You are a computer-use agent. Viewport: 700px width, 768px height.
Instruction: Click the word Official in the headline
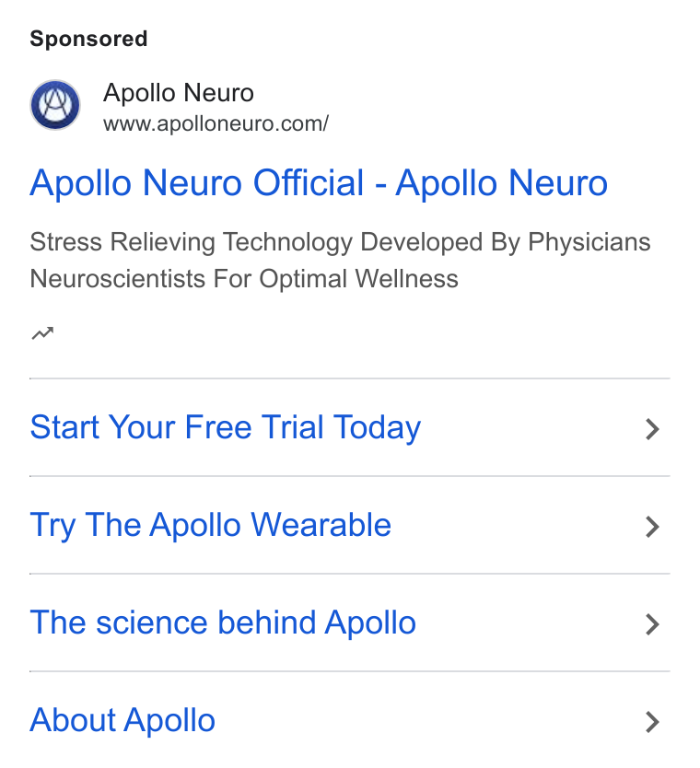point(309,183)
